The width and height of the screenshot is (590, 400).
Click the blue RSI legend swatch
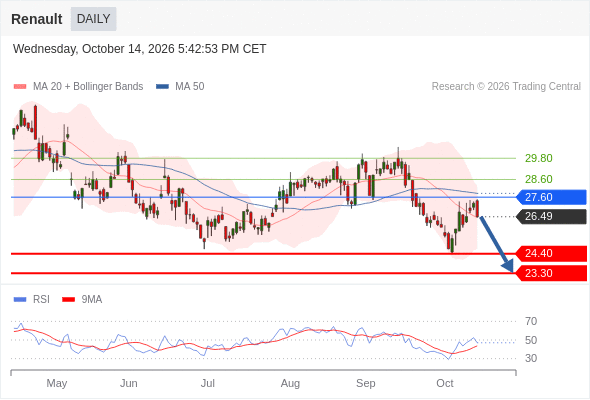coord(20,300)
